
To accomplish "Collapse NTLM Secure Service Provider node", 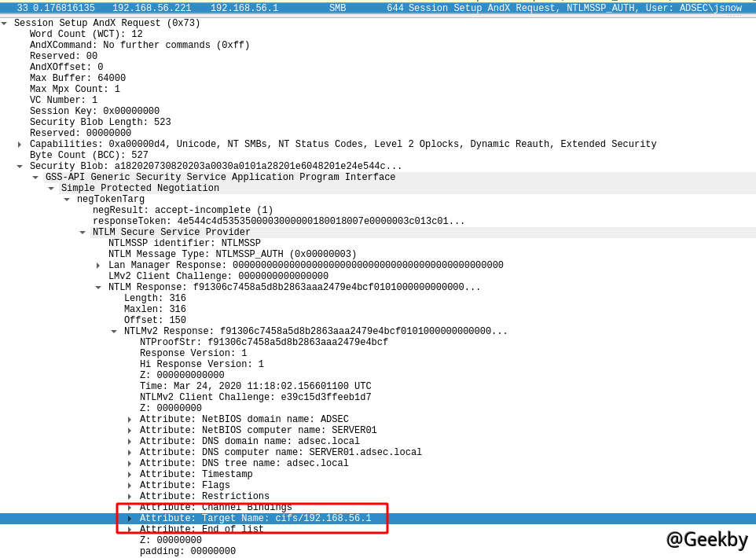I will (x=83, y=233).
